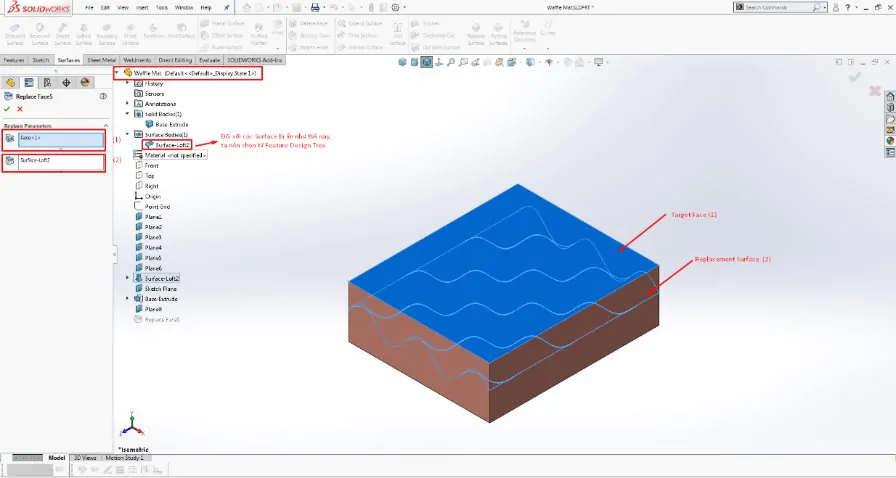
Task: Open the Appearances color ball in task pane
Action: coord(890,141)
